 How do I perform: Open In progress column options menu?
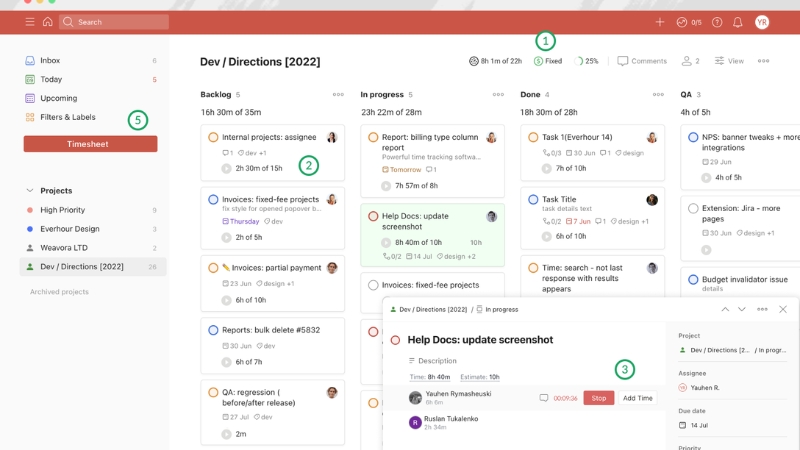point(498,94)
